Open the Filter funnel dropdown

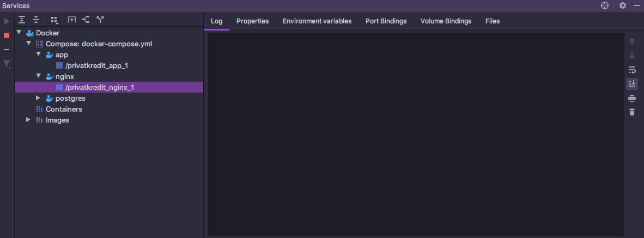point(7,64)
